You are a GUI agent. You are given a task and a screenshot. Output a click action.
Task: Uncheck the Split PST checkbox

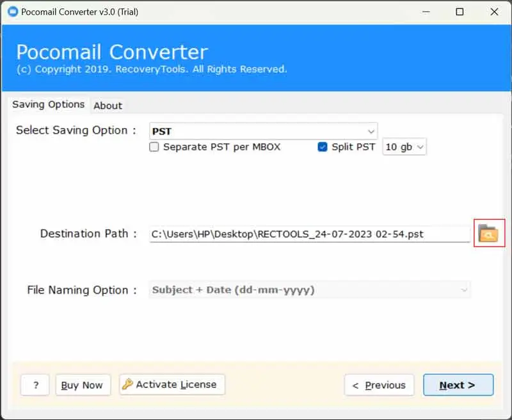[323, 147]
